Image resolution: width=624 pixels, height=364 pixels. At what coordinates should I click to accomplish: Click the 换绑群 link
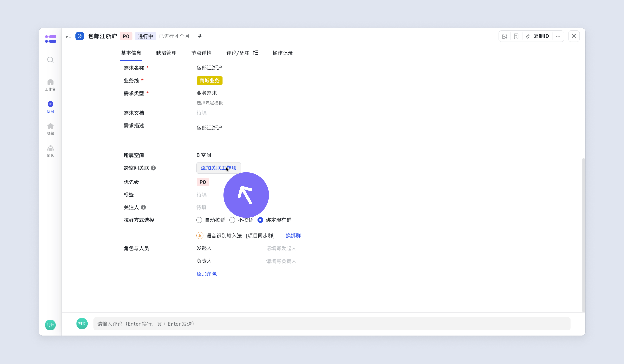[293, 236]
